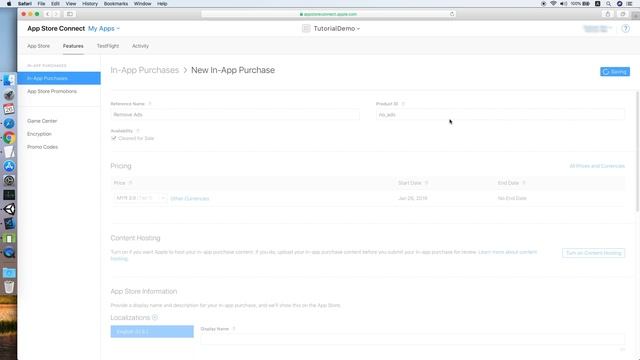Viewport: 640px width, 360px height.
Task: Click the blue Saving button
Action: 615,72
